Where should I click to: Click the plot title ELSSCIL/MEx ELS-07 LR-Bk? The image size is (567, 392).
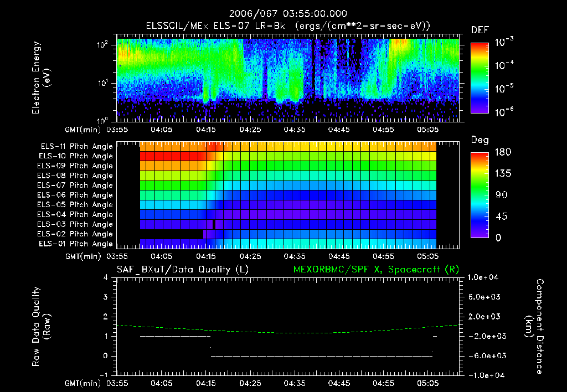[x=215, y=26]
